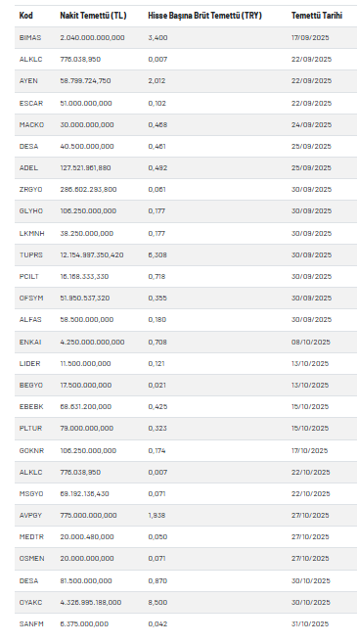Viewport: 358px width, 644px height.
Task: Select ENKAI dividend date 08/10/2025
Action: coord(311,342)
